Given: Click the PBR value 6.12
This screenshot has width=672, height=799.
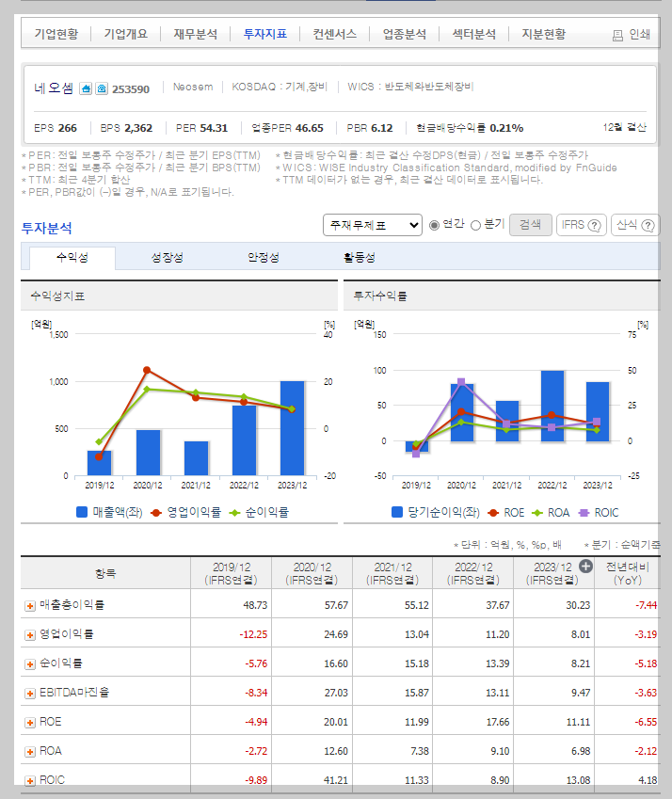Looking at the screenshot, I should click(x=381, y=128).
